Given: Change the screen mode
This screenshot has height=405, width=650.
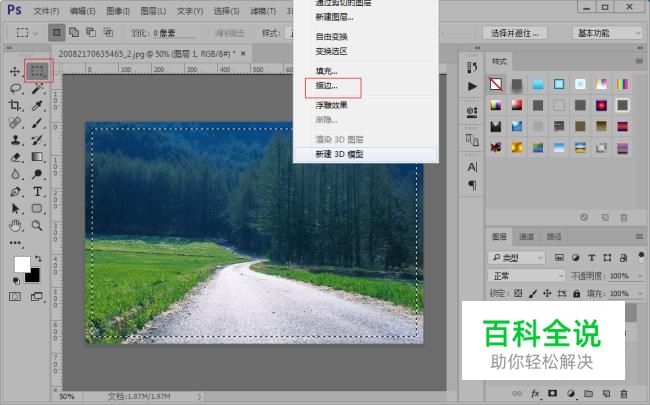Looking at the screenshot, I should coord(37,296).
